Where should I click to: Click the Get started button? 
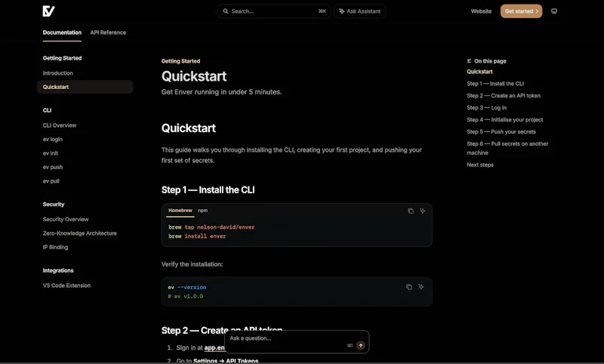click(521, 11)
